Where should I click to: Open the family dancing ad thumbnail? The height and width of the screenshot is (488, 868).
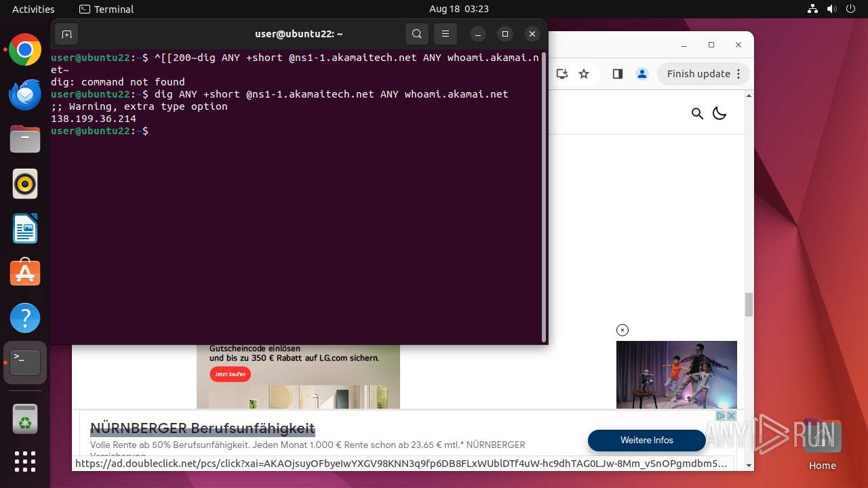coord(677,375)
